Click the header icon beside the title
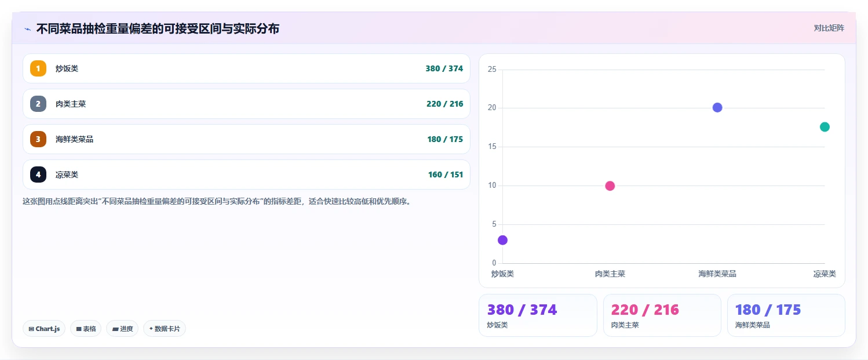Viewport: 868px width, 360px height. (27, 28)
